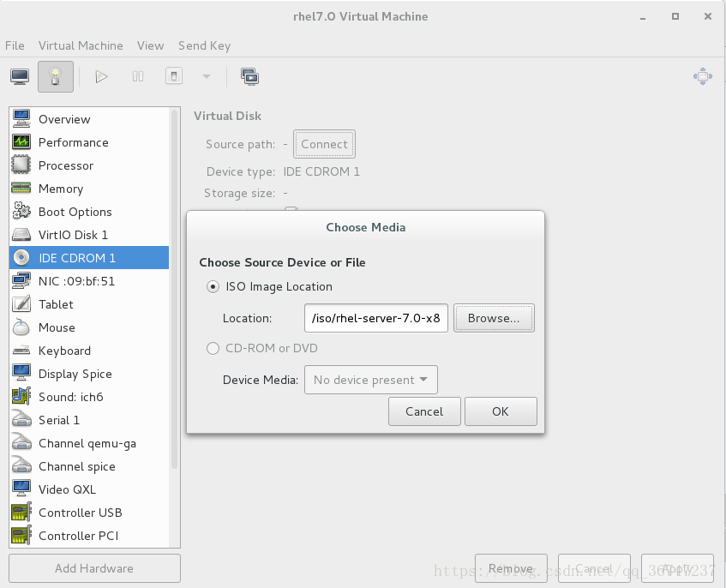This screenshot has height=588, width=726.
Task: Select Processor in hardware list
Action: 89,165
